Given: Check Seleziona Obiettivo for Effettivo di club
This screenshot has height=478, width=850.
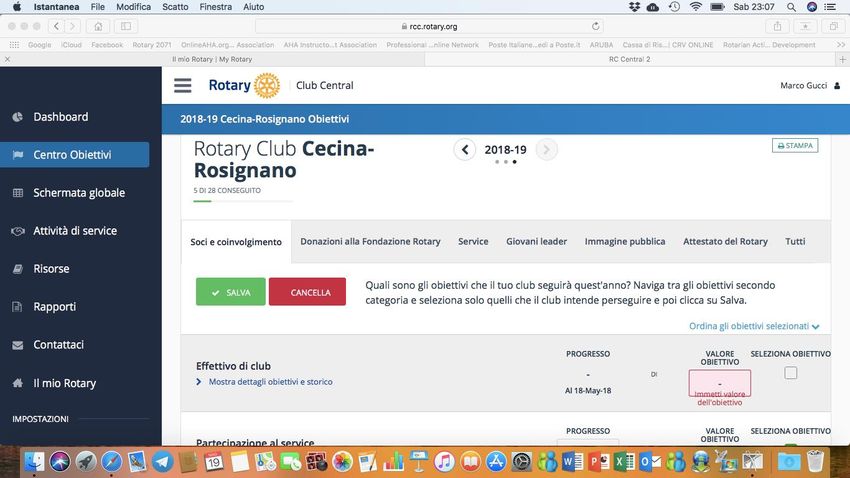Looking at the screenshot, I should [x=791, y=373].
